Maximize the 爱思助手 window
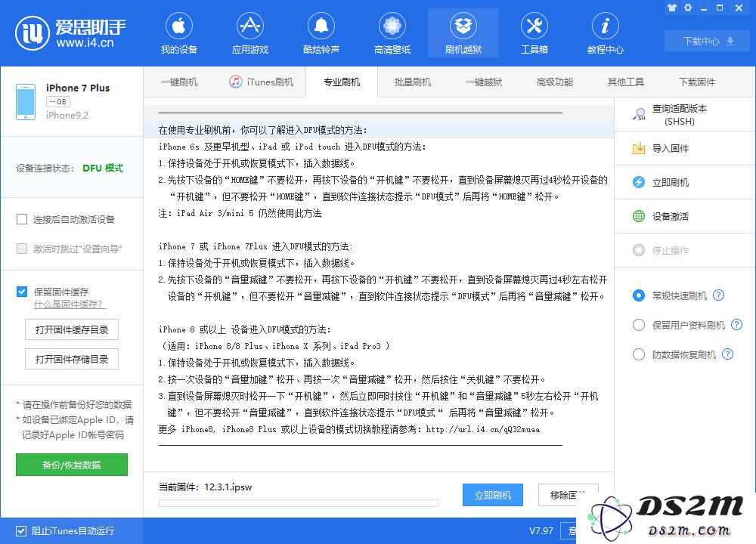This screenshot has width=756, height=544. point(720,8)
